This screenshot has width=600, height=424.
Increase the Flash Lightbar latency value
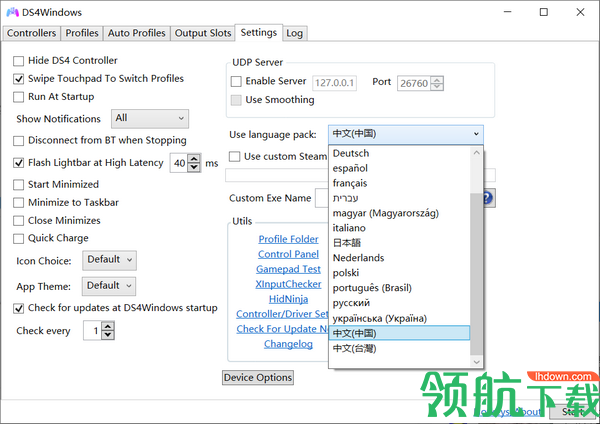point(194,159)
